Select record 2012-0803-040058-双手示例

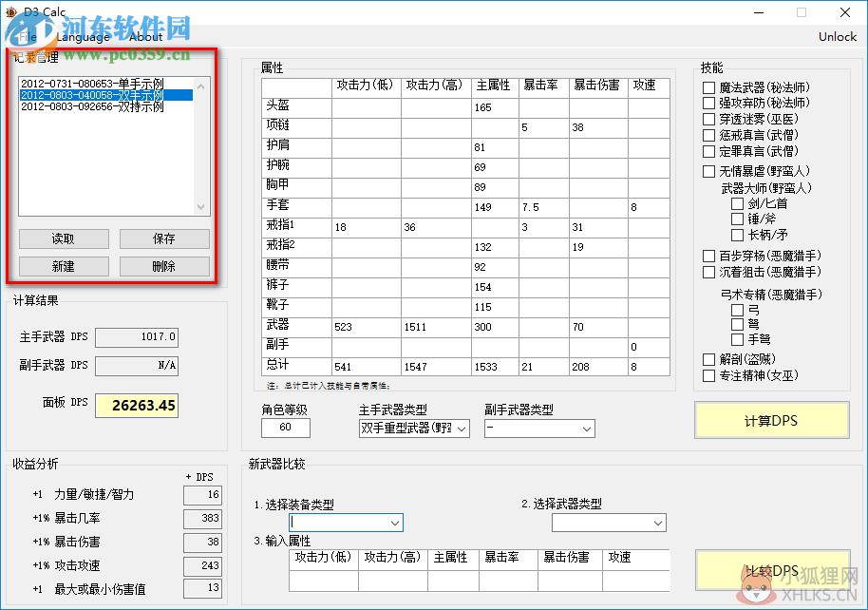(105, 95)
